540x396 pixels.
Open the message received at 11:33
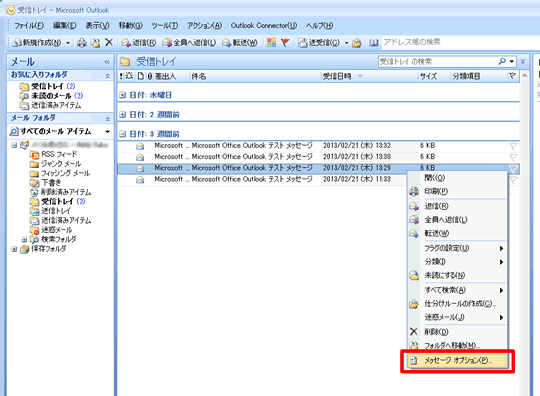(x=262, y=179)
